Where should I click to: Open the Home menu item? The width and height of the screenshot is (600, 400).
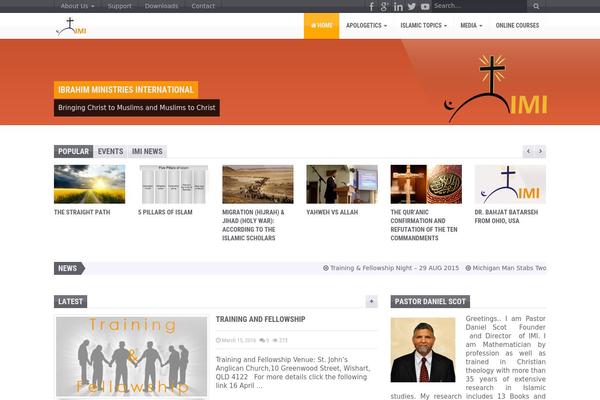[x=321, y=26]
